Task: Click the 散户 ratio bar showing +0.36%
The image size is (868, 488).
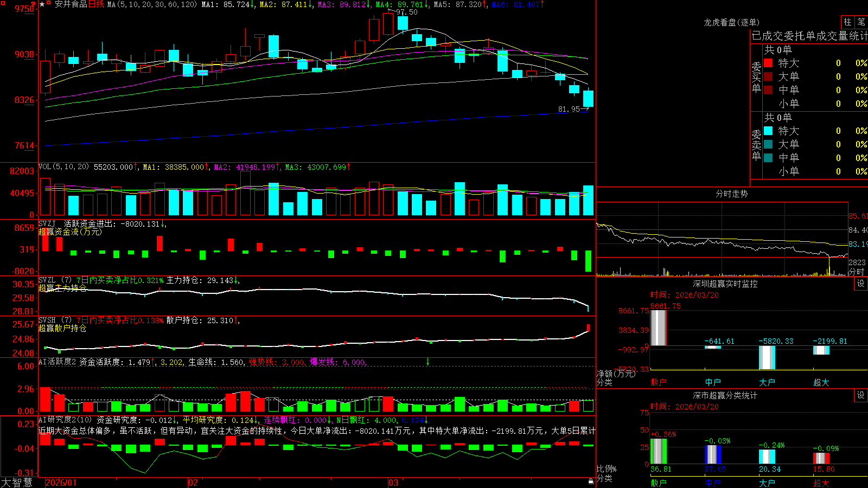Action: tap(658, 451)
